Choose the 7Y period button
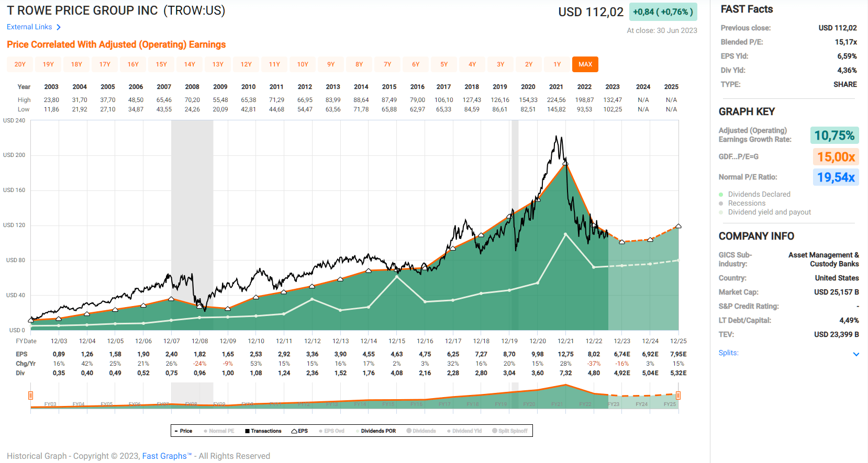868x463 pixels. (387, 64)
